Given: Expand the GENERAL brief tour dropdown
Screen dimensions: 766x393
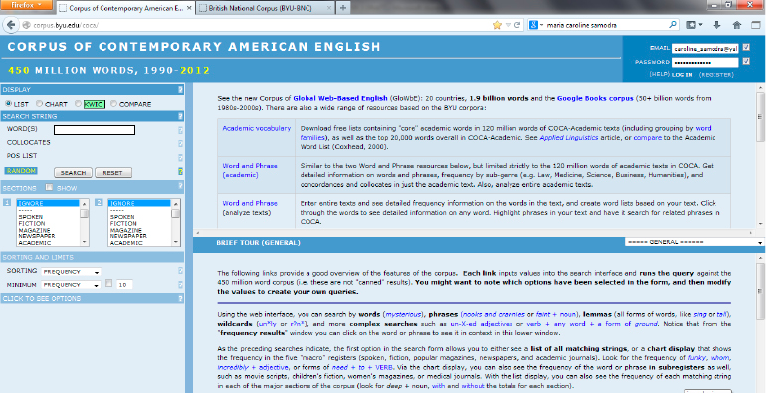Looking at the screenshot, I should (x=694, y=242).
